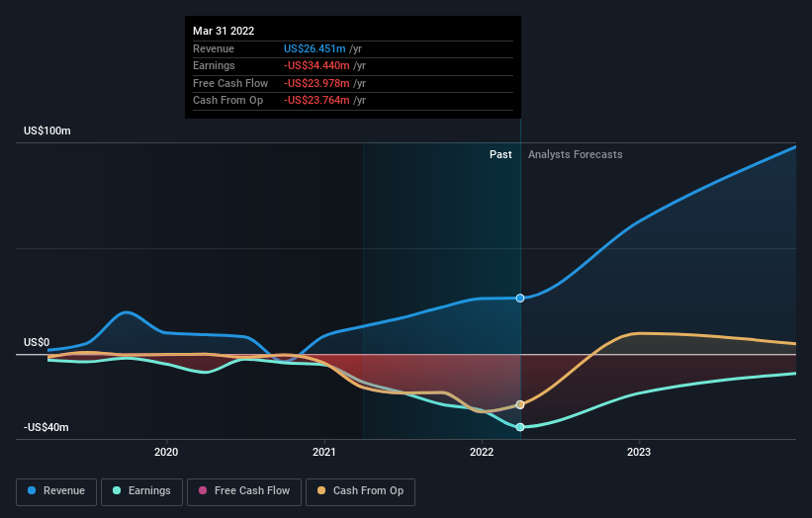Toggle the Earnings legend button
Screen dimensions: 812x518
tap(141, 491)
